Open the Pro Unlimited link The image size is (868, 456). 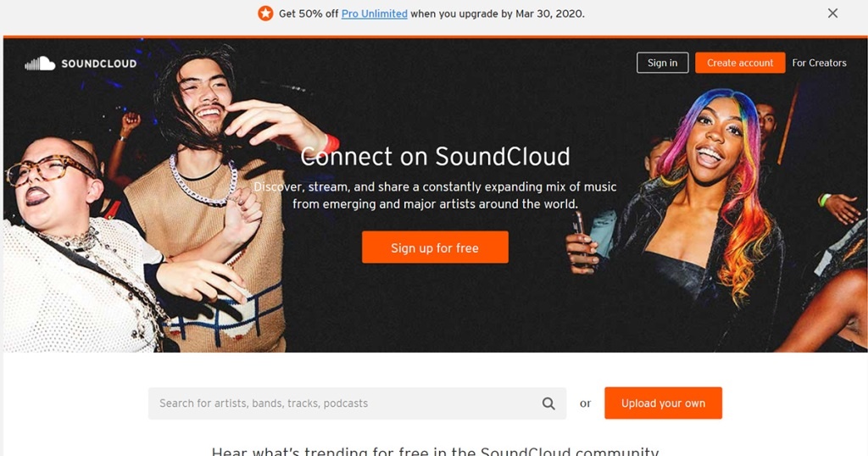coord(374,14)
